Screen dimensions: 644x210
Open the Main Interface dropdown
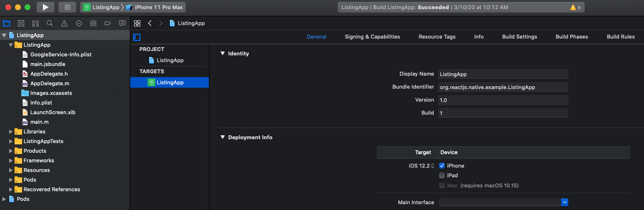[x=565, y=202]
